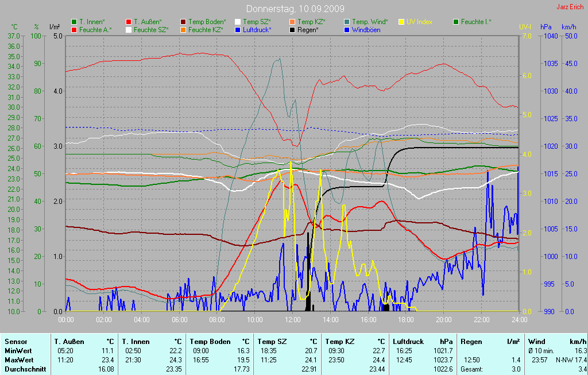Toggle the Feuchte A.* series label
This screenshot has height=375, width=588.
coord(95,29)
